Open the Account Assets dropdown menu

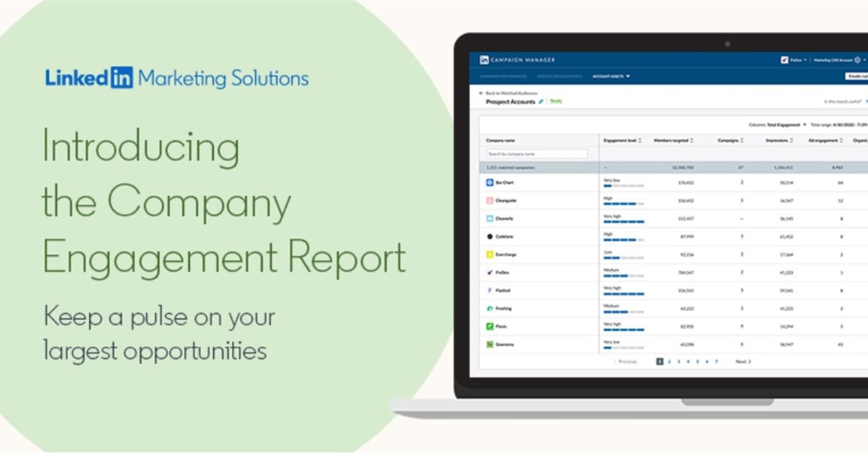[x=611, y=76]
